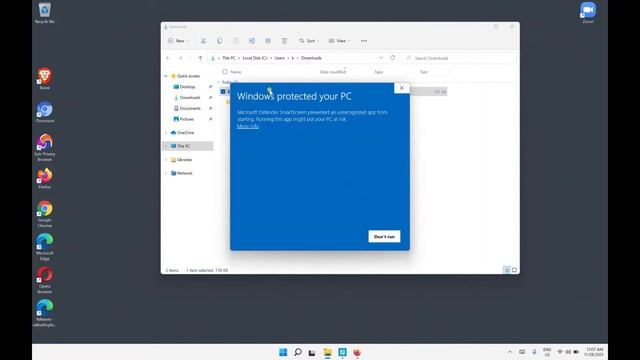Expand the Network tree node

(x=166, y=173)
